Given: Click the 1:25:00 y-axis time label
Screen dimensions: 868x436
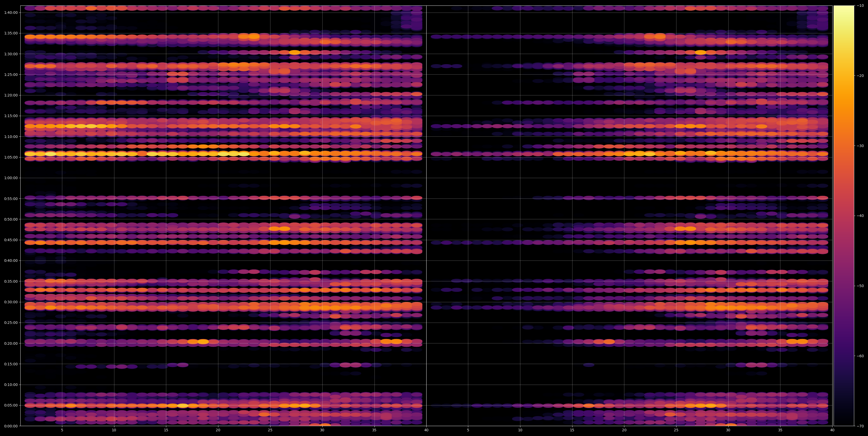Looking at the screenshot, I should (11, 75).
